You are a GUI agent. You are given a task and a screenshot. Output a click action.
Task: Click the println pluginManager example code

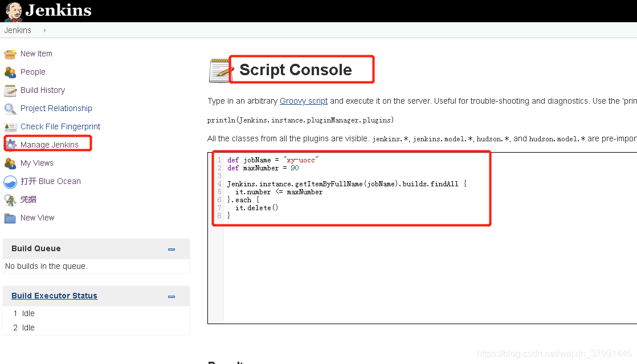[300, 120]
